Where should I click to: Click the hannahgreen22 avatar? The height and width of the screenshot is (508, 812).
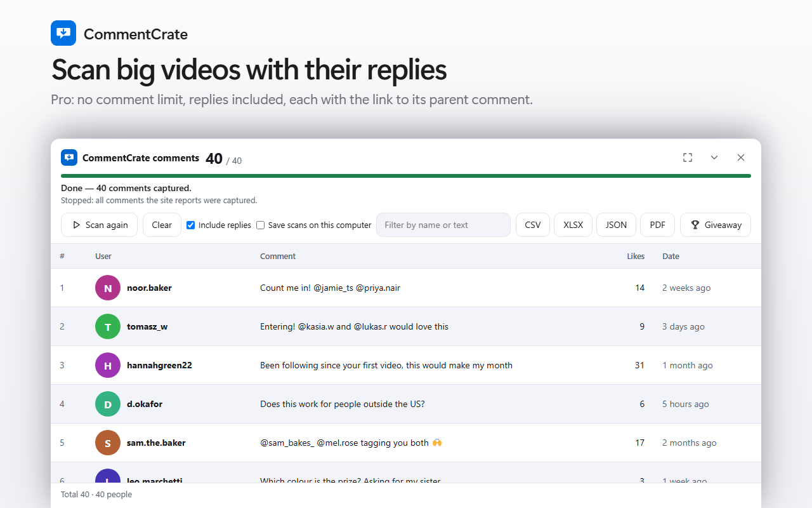[108, 365]
